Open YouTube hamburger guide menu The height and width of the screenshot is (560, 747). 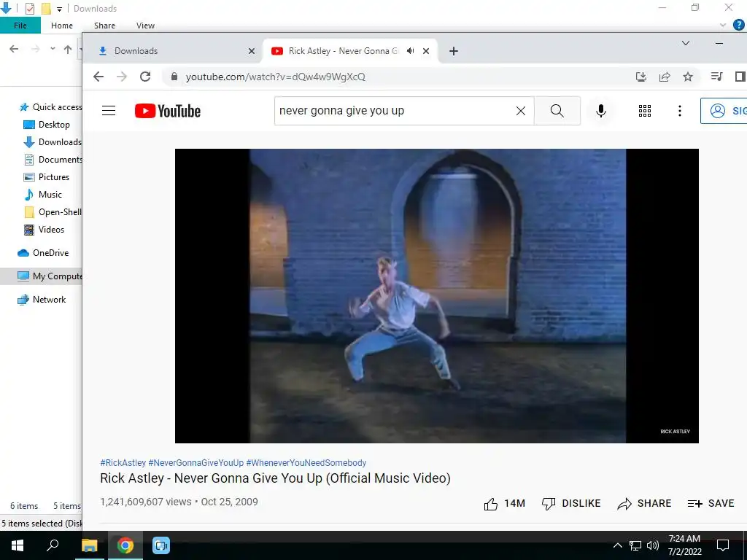point(109,111)
